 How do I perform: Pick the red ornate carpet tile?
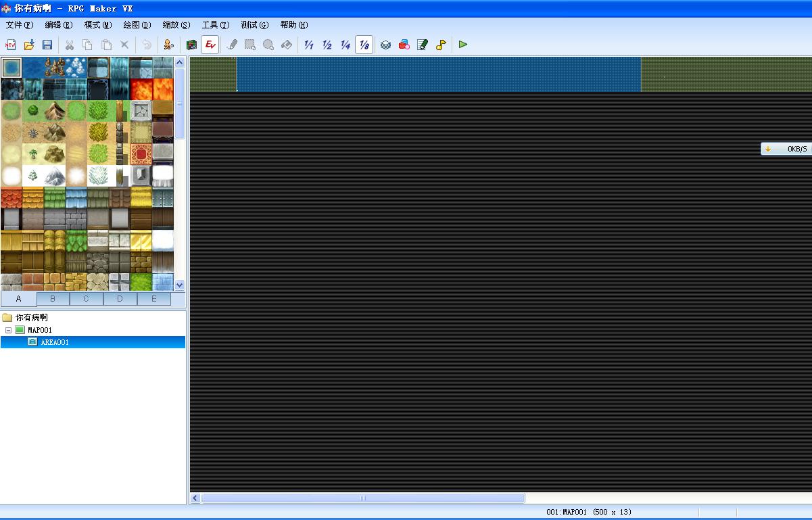[141, 154]
